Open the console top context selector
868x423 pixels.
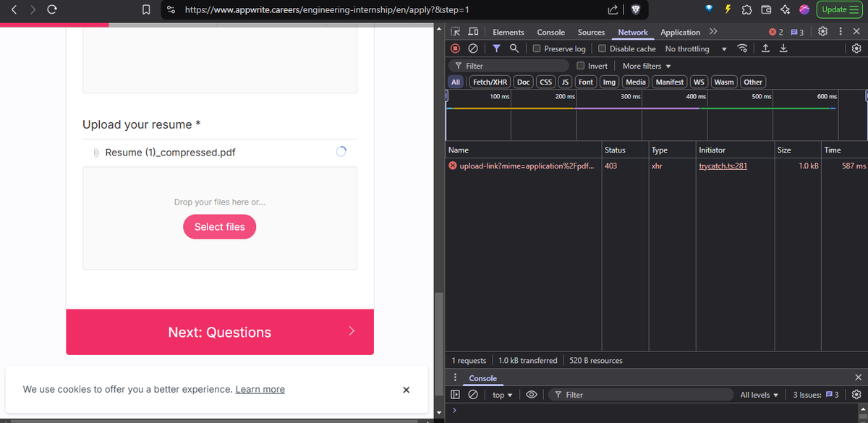(502, 395)
